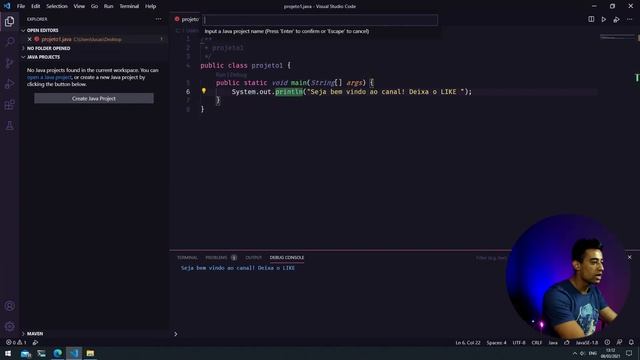This screenshot has height=360, width=640.
Task: Open editor more actions ellipsis
Action: (x=629, y=19)
